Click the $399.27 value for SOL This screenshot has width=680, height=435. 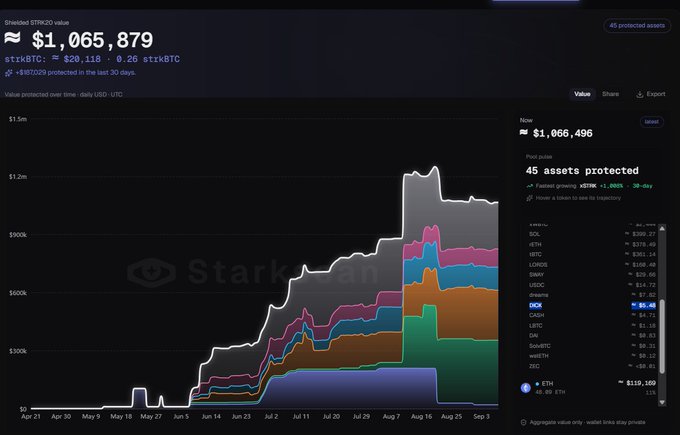tap(641, 234)
